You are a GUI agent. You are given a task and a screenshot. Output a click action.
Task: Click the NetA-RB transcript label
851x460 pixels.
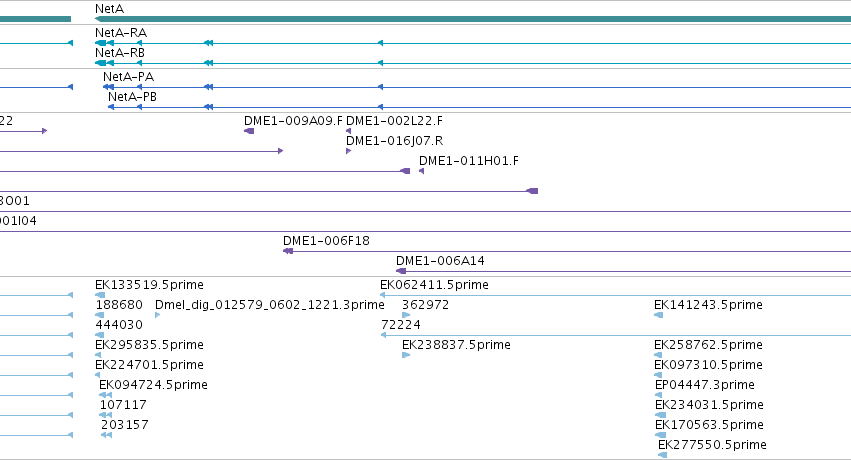point(119,53)
